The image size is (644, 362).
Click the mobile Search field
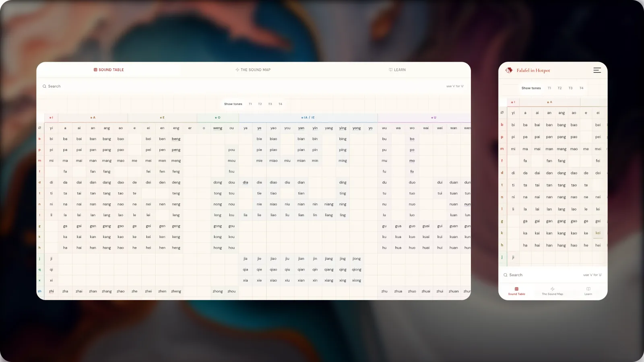pyautogui.click(x=553, y=275)
